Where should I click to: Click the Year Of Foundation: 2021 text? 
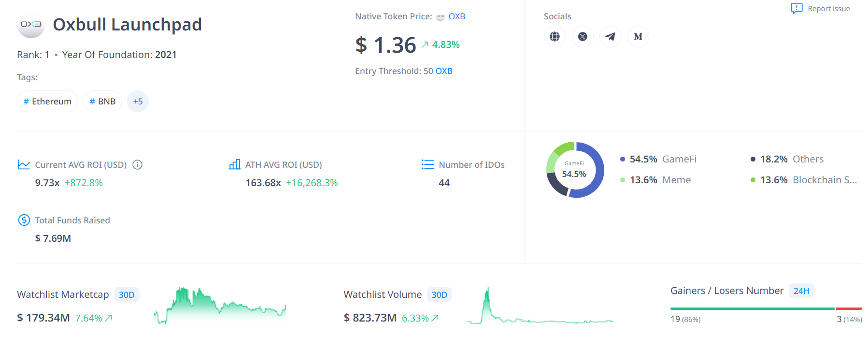(x=119, y=55)
